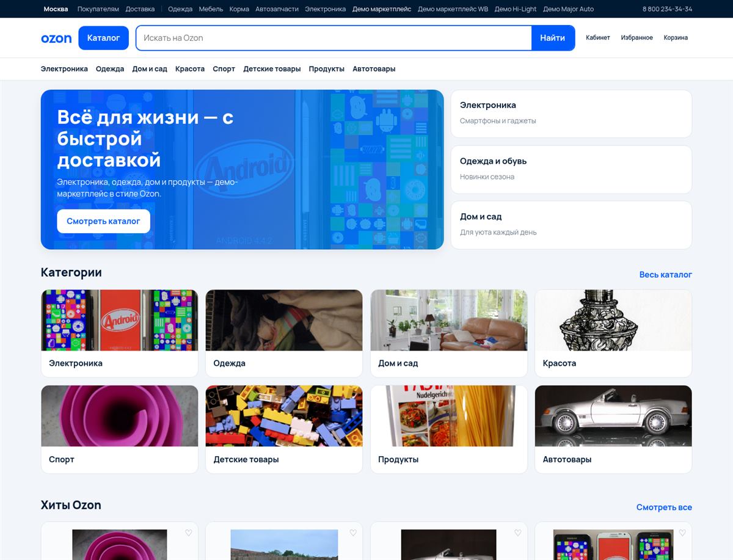Select Автотовары in the navigation bar
This screenshot has width=733, height=560.
(374, 69)
